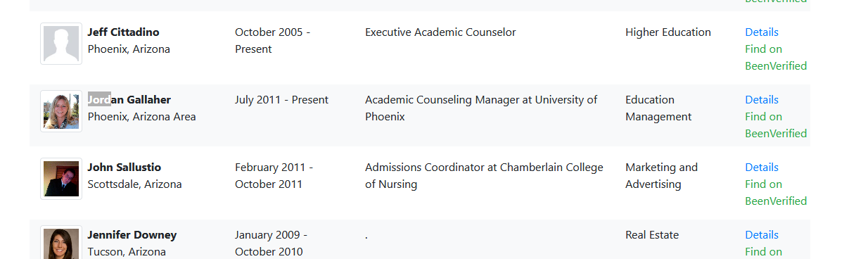
Task: Open Jeff Cittadino's placeholder avatar
Action: 61,44
